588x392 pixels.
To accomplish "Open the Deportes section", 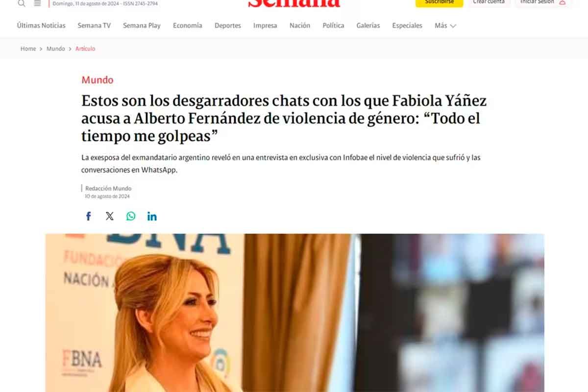I will pyautogui.click(x=228, y=25).
